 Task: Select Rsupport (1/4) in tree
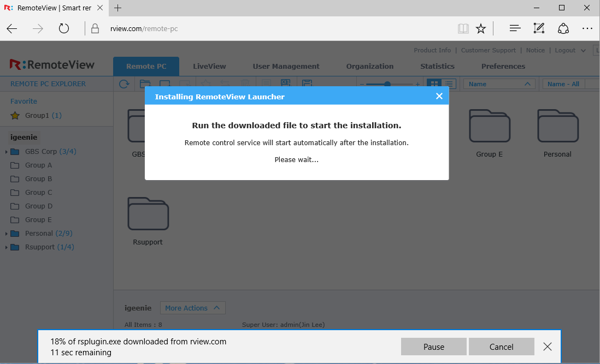49,247
